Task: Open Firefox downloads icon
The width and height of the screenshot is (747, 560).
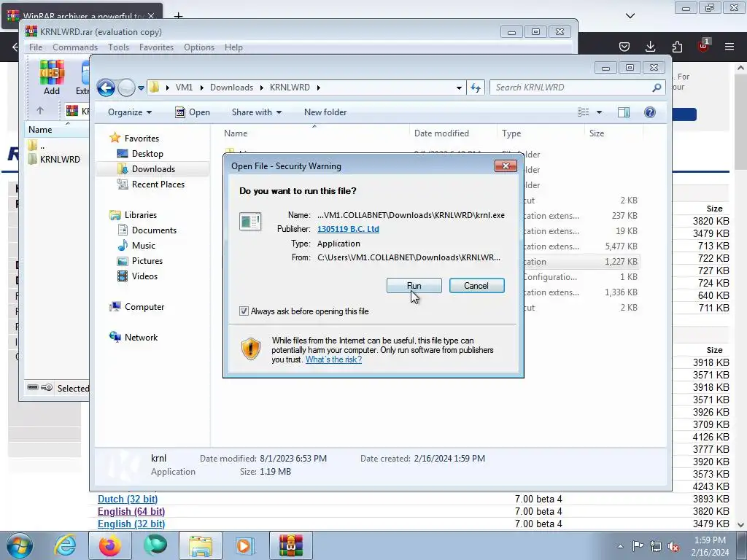Action: click(650, 46)
